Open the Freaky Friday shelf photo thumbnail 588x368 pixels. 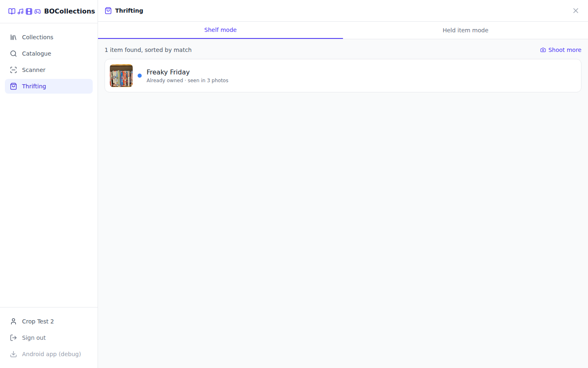[x=121, y=76]
